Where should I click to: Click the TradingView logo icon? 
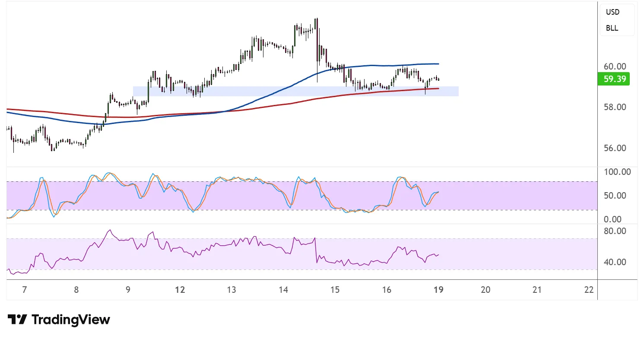coord(17,320)
